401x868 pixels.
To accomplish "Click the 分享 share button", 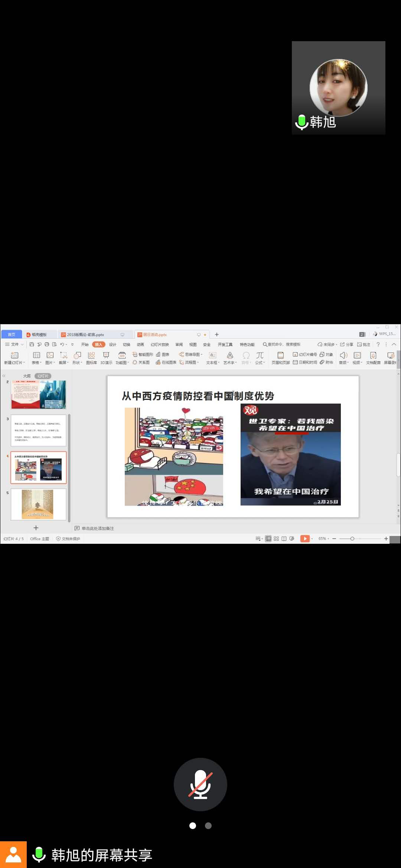I will (x=347, y=344).
